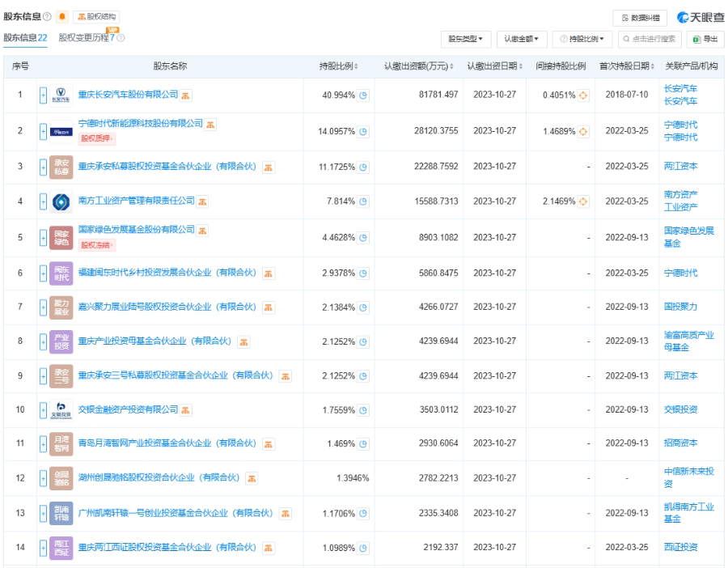Open equity structure icon beside 重庆长安汽车股份有限公司
The width and height of the screenshot is (728, 568).
185,95
